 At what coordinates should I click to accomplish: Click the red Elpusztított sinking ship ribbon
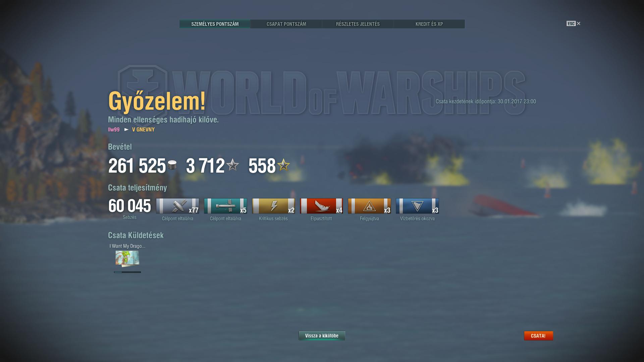(321, 206)
